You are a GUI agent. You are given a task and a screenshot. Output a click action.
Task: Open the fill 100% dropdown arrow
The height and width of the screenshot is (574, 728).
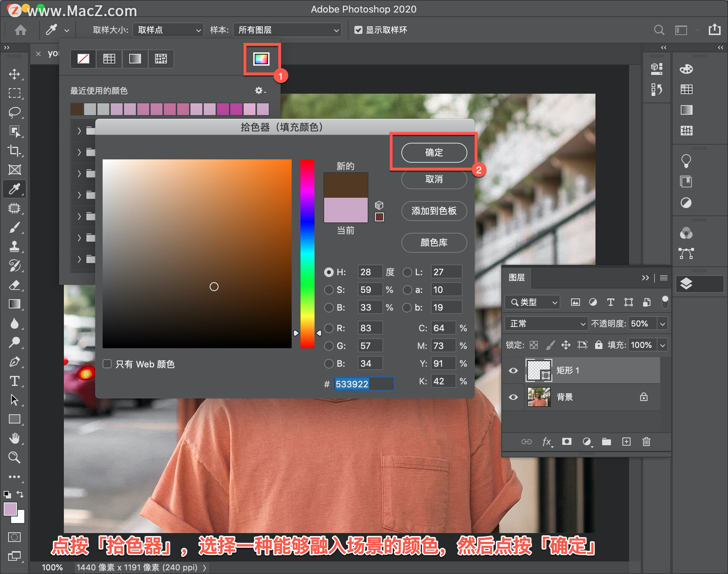[662, 345]
